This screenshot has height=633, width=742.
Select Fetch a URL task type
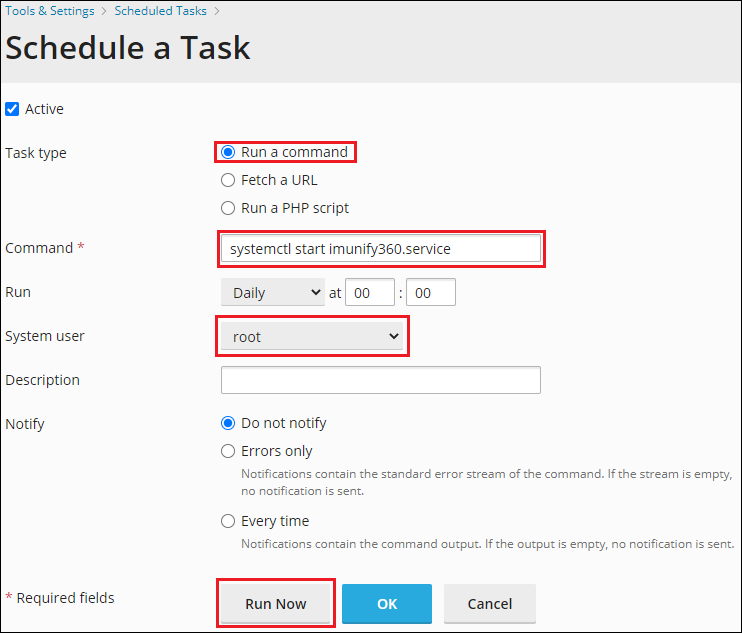point(228,180)
